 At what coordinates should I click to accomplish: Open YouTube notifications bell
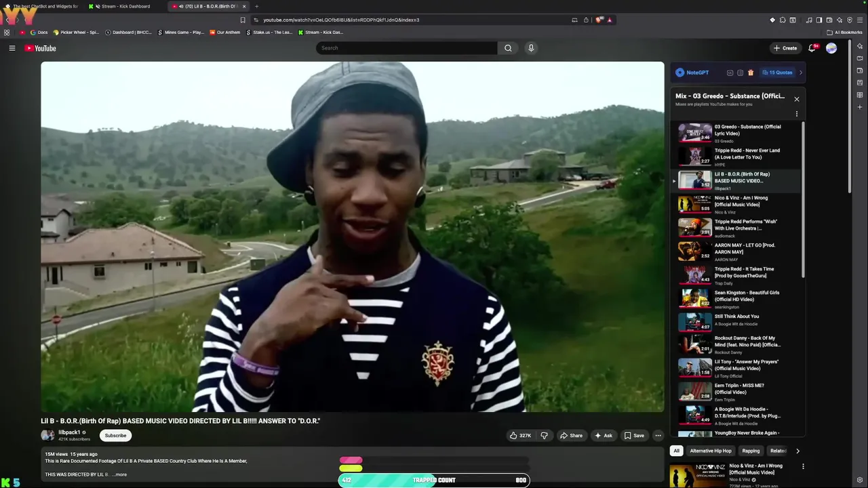(x=812, y=48)
